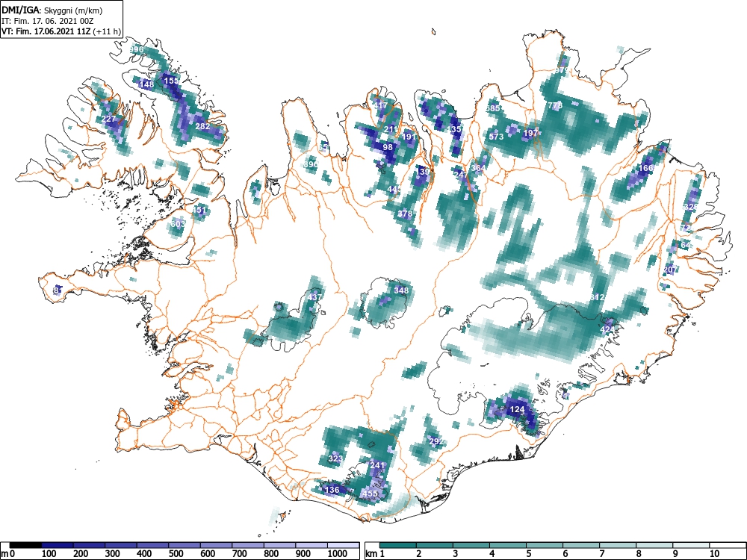Click the 417 visibility label
Viewport: 747px width, 560px height.
pyautogui.click(x=380, y=106)
